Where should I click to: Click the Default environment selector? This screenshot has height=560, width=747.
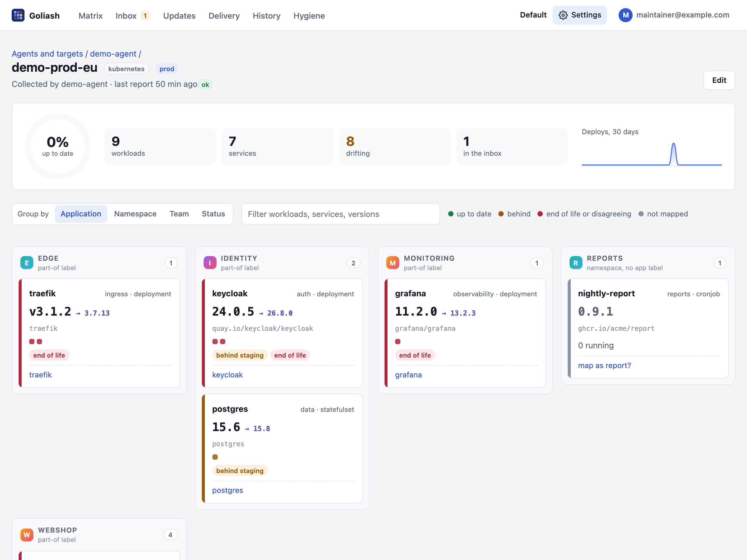click(533, 15)
